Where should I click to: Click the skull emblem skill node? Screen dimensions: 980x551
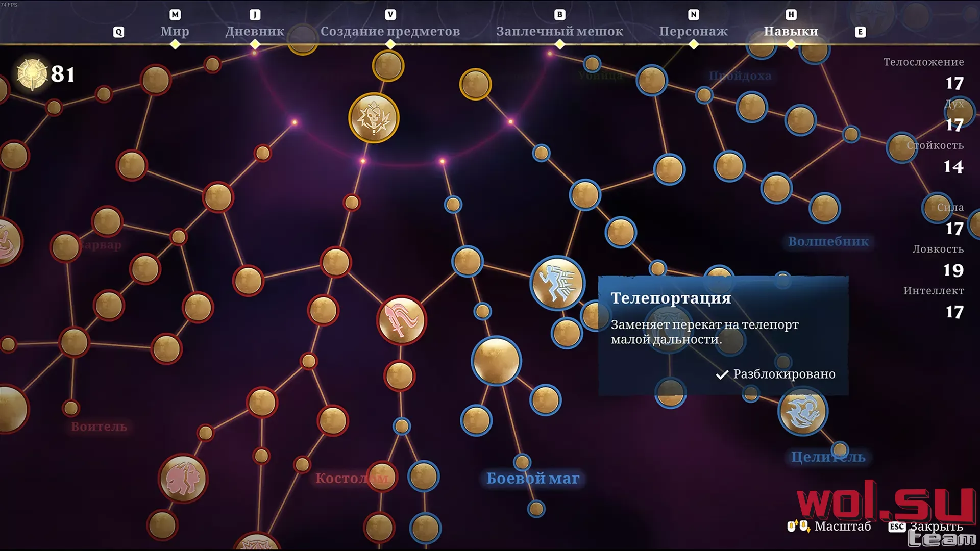pyautogui.click(x=374, y=118)
